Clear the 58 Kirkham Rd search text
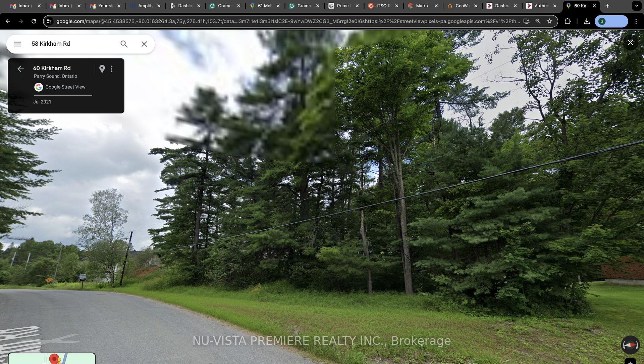The image size is (644, 364). click(x=144, y=44)
